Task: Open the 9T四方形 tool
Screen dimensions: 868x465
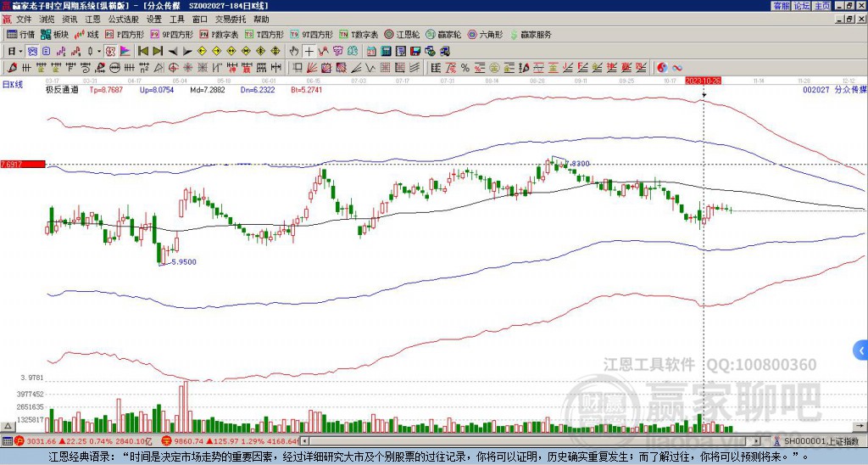Action: coord(311,34)
